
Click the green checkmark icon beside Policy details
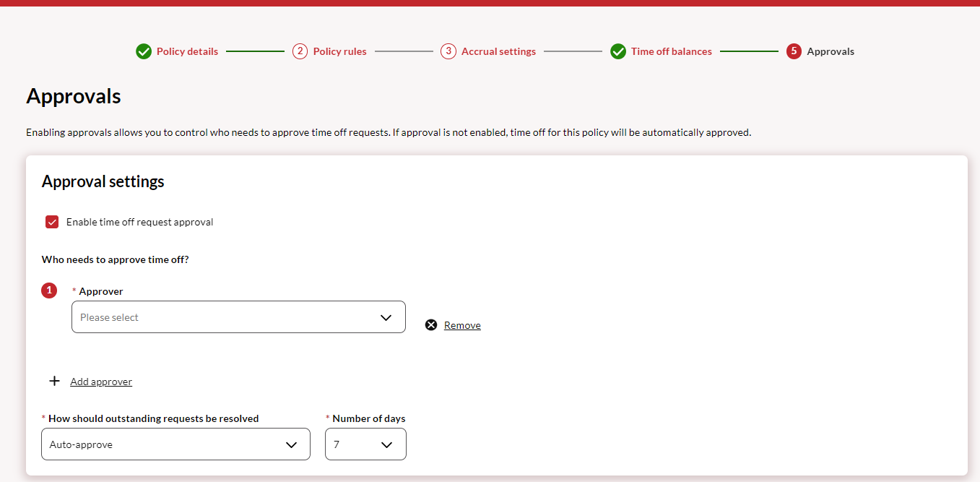point(144,51)
